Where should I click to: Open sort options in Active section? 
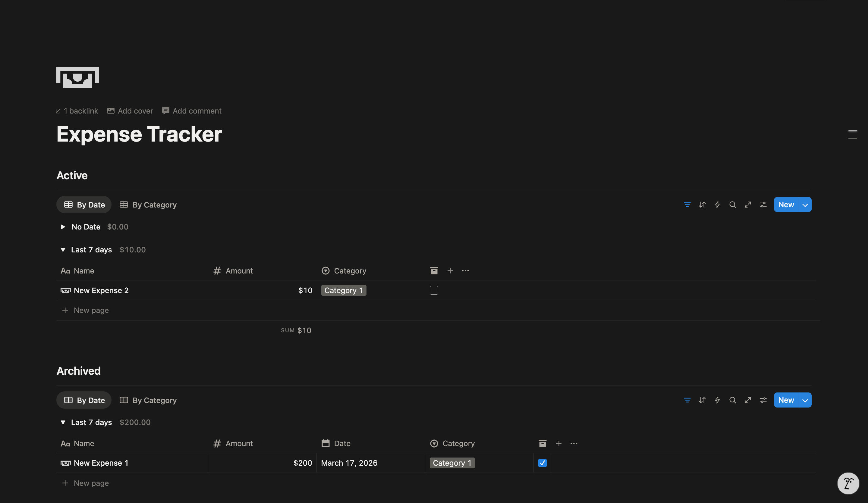click(x=702, y=205)
